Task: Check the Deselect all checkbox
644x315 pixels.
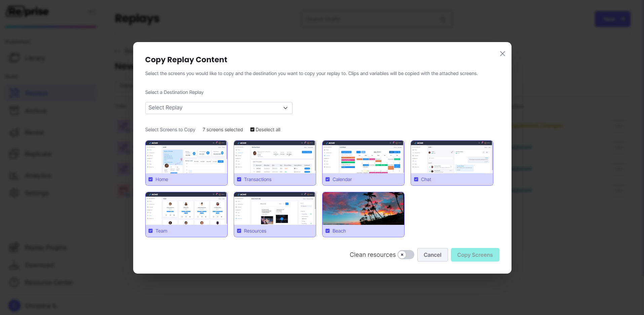Action: (252, 129)
